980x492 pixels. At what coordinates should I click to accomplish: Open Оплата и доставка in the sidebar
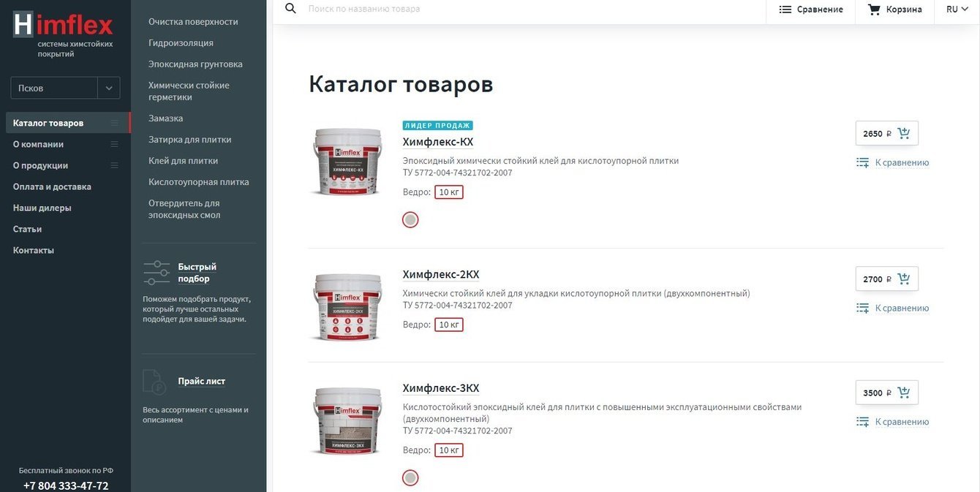[52, 186]
